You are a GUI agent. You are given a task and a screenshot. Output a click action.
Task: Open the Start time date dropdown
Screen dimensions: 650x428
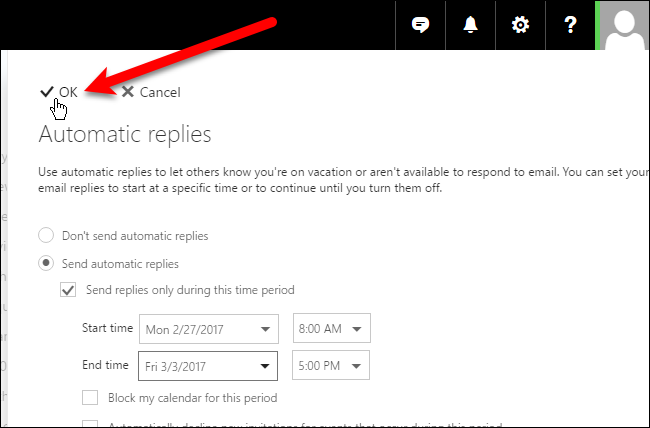tap(265, 328)
